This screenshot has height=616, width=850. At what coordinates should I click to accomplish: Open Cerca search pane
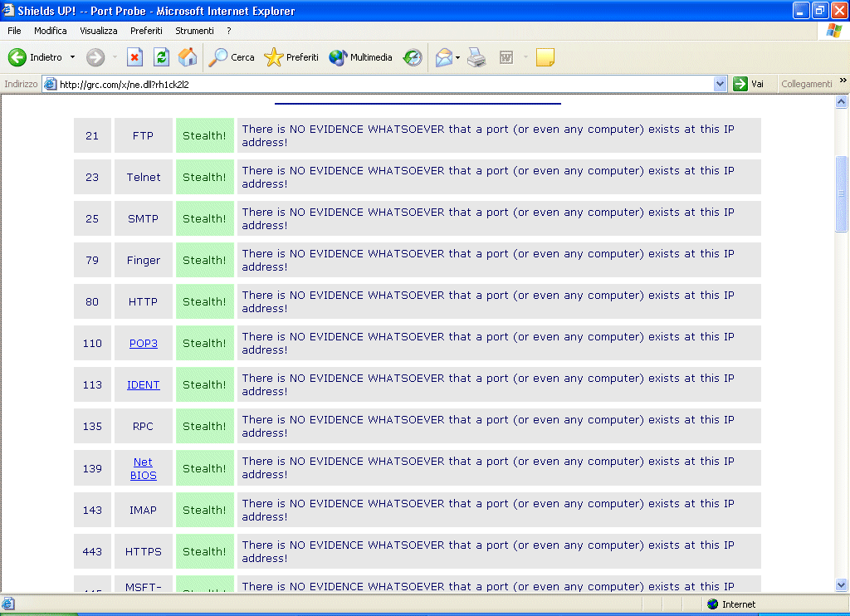(x=232, y=57)
